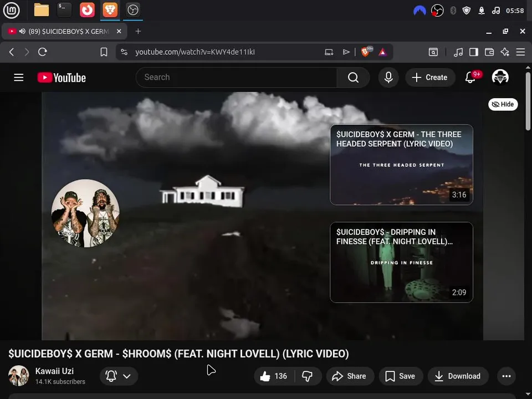This screenshot has width=532, height=399.
Task: Open the NordVPN tray icon
Action: coord(420,11)
